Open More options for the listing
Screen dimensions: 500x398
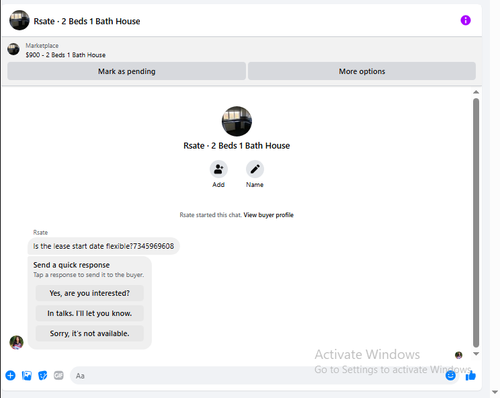(362, 71)
